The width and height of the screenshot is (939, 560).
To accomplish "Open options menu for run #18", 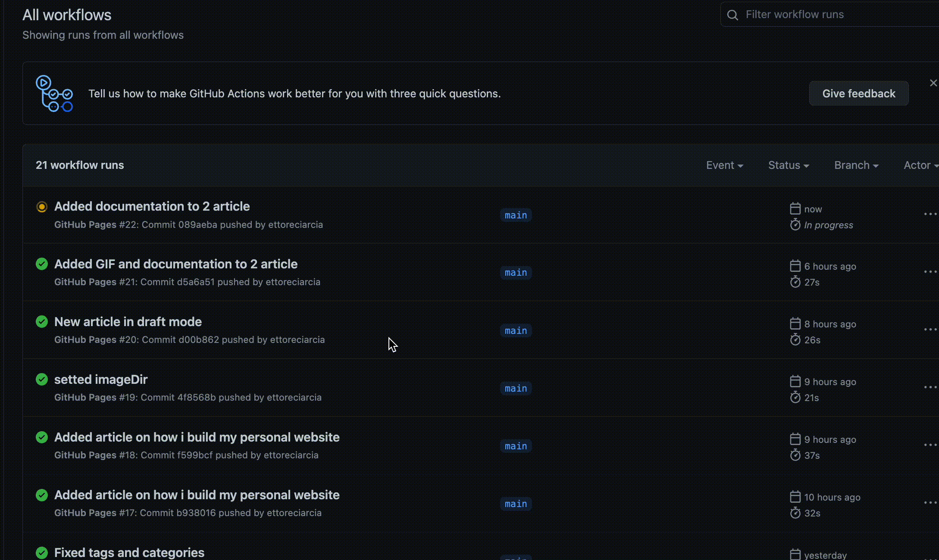I will (930, 445).
